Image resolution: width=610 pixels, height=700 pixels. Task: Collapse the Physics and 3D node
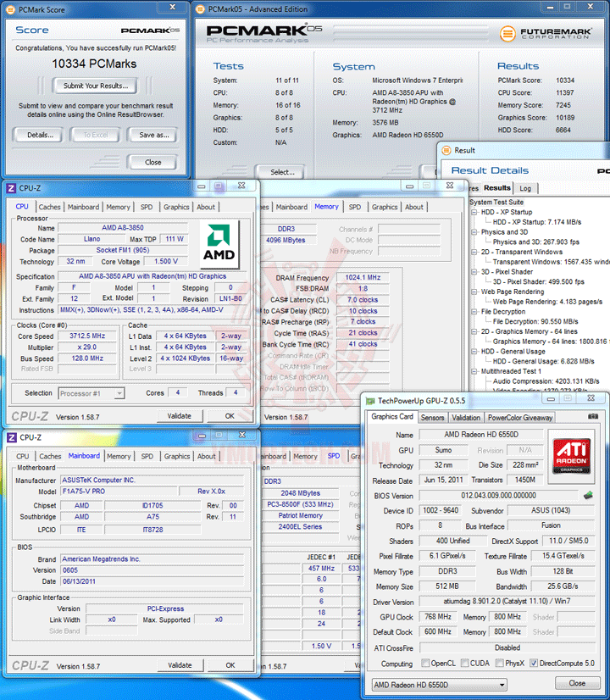pos(474,232)
